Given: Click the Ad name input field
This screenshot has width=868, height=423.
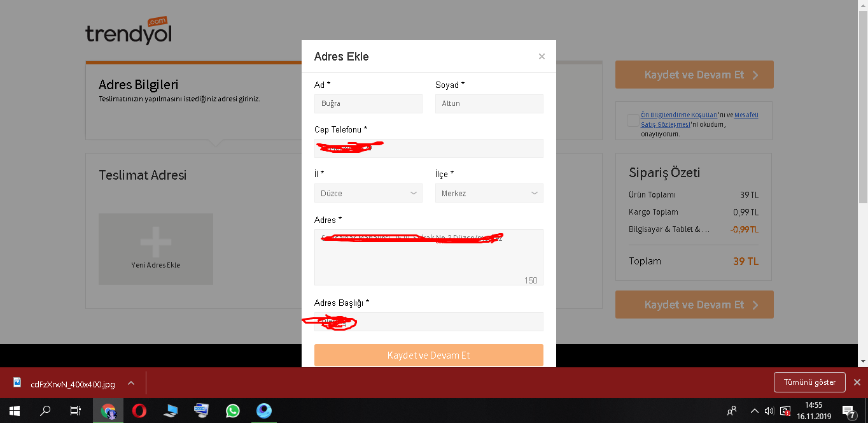Looking at the screenshot, I should click(368, 104).
